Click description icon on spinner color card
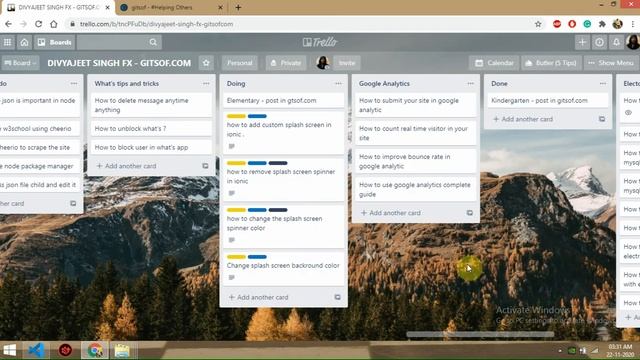 [x=231, y=240]
